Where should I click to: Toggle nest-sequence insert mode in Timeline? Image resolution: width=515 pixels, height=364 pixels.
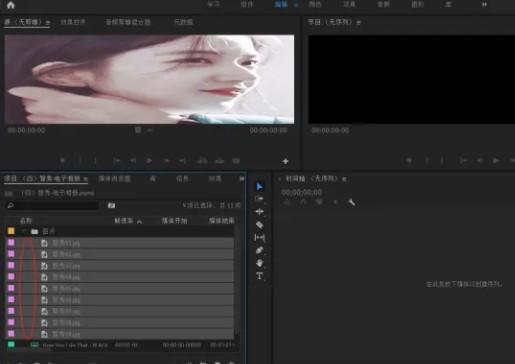[x=287, y=202]
